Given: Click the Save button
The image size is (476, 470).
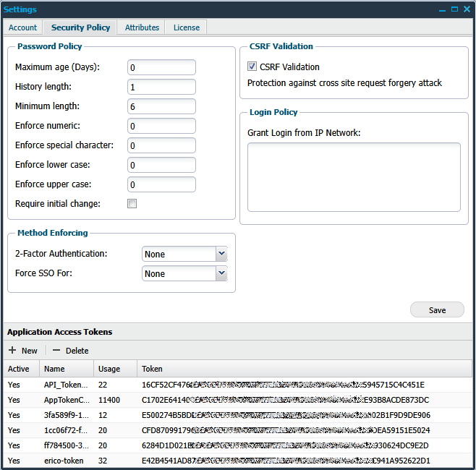Looking at the screenshot, I should click(x=437, y=309).
